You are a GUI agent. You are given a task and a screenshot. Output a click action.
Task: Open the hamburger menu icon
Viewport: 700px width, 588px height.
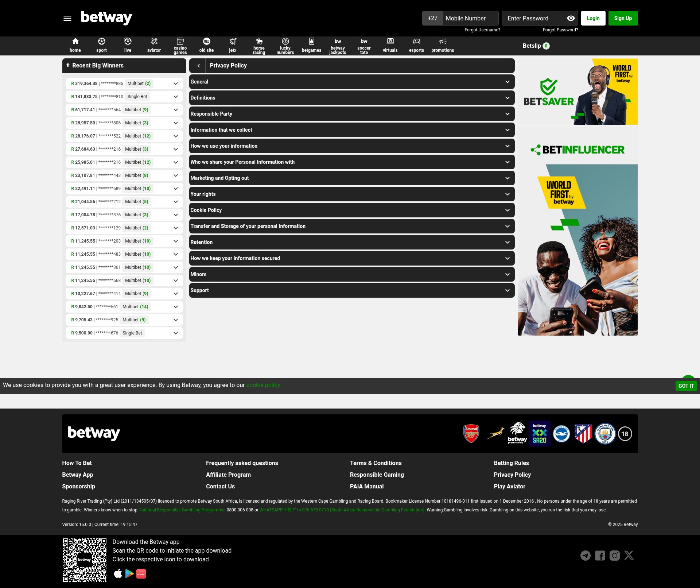pyautogui.click(x=67, y=18)
